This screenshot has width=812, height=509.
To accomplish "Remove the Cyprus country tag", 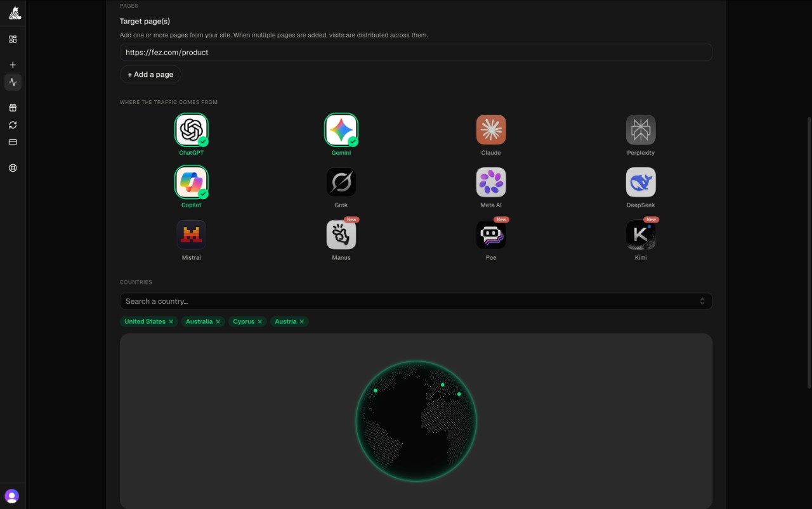I will 259,321.
